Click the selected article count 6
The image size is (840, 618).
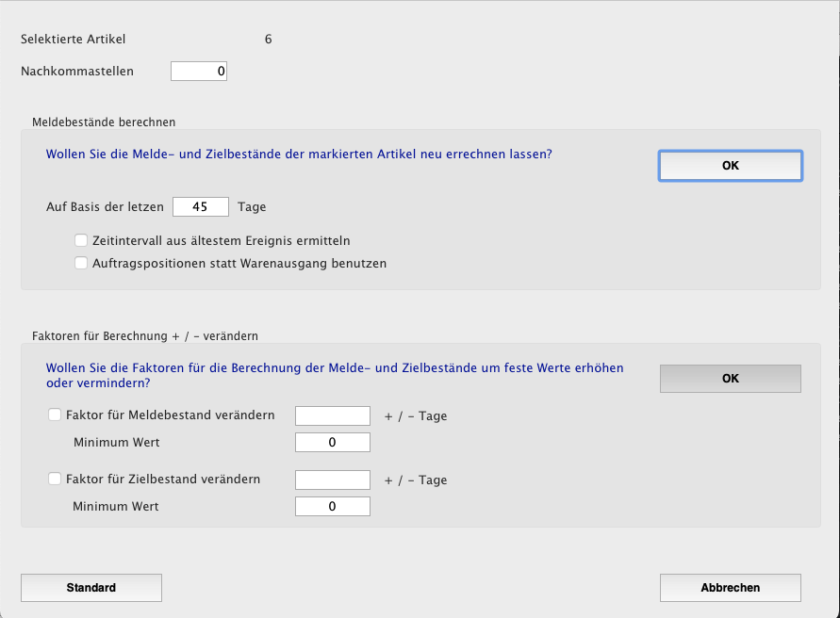click(269, 40)
